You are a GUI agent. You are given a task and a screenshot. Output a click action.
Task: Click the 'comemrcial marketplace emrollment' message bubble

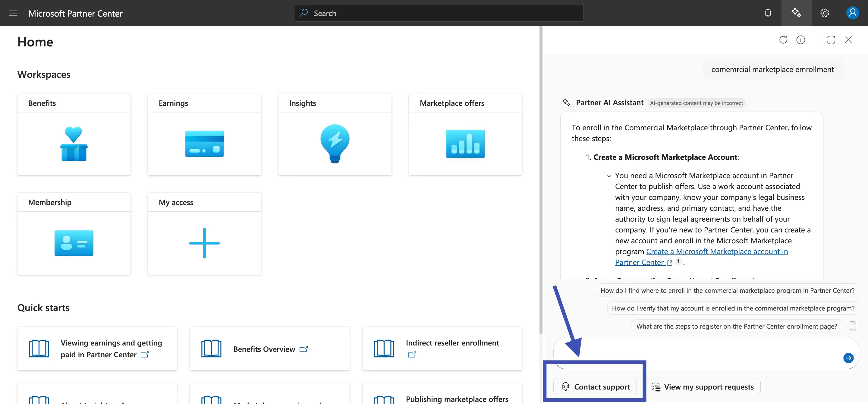(772, 69)
